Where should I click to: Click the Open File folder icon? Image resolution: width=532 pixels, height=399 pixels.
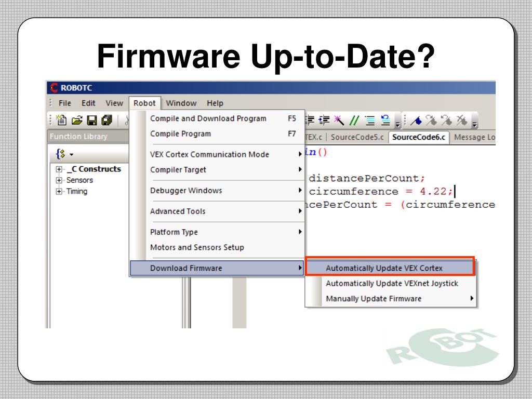pyautogui.click(x=77, y=120)
